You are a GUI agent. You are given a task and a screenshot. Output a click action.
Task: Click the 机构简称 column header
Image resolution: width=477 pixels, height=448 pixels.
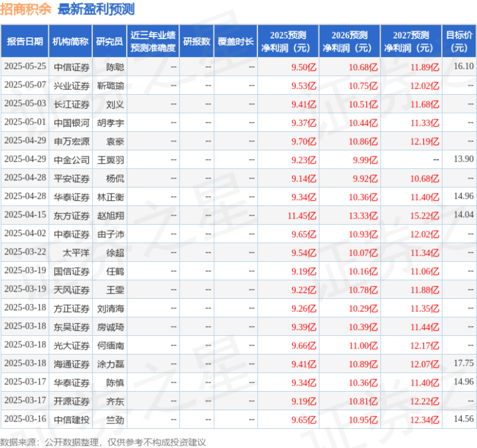click(x=70, y=41)
